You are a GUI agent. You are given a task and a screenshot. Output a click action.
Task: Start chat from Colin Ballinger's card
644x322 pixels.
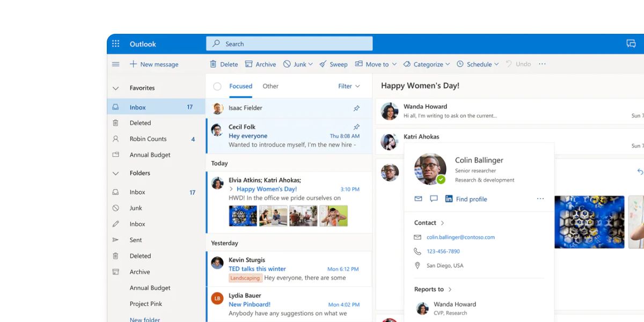click(434, 199)
